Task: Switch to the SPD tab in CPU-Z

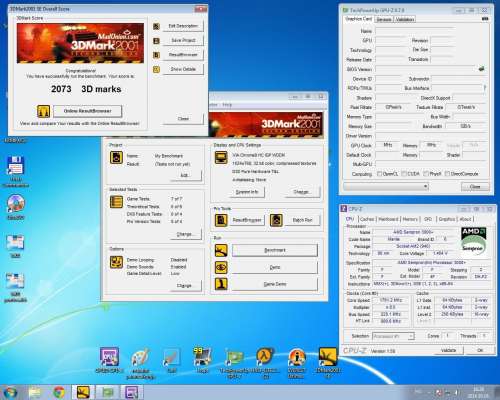Action: click(x=428, y=219)
